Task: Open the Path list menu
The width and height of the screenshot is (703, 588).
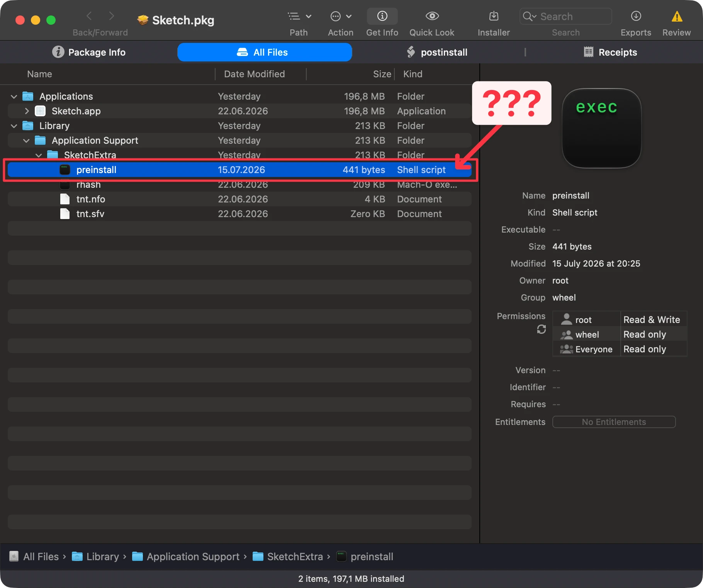Action: (299, 16)
